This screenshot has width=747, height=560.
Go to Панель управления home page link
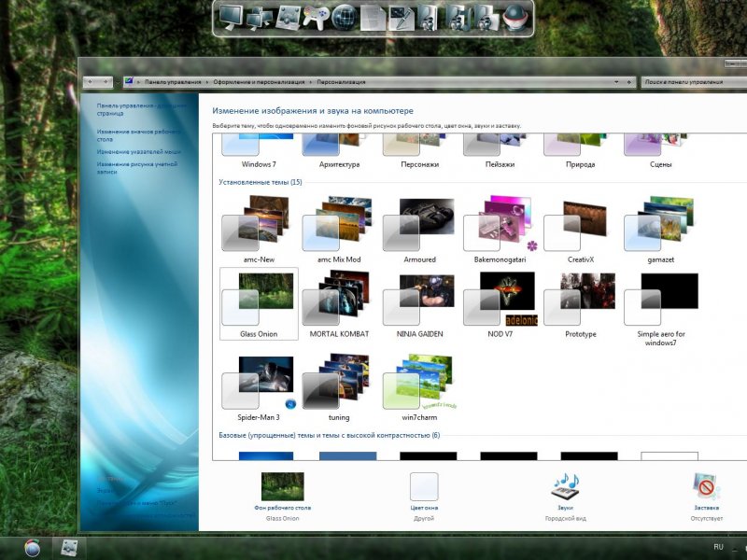(x=141, y=109)
